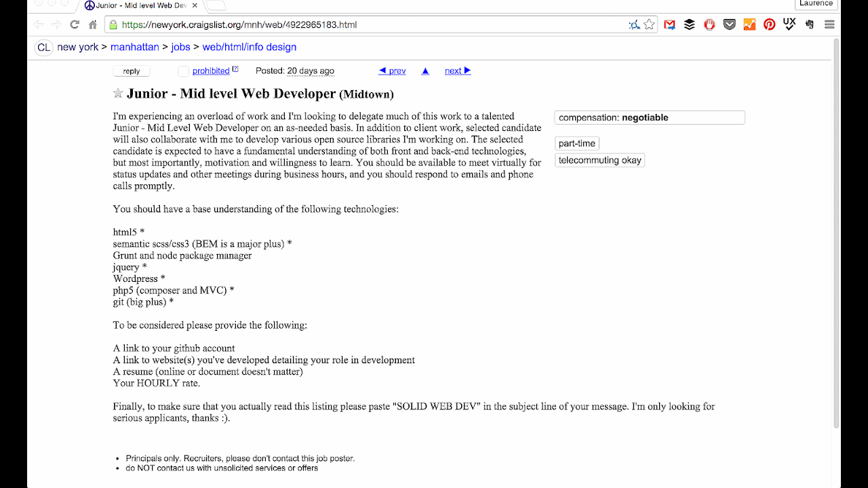Click the browser back arrow
The image size is (868, 488).
tap(39, 24)
